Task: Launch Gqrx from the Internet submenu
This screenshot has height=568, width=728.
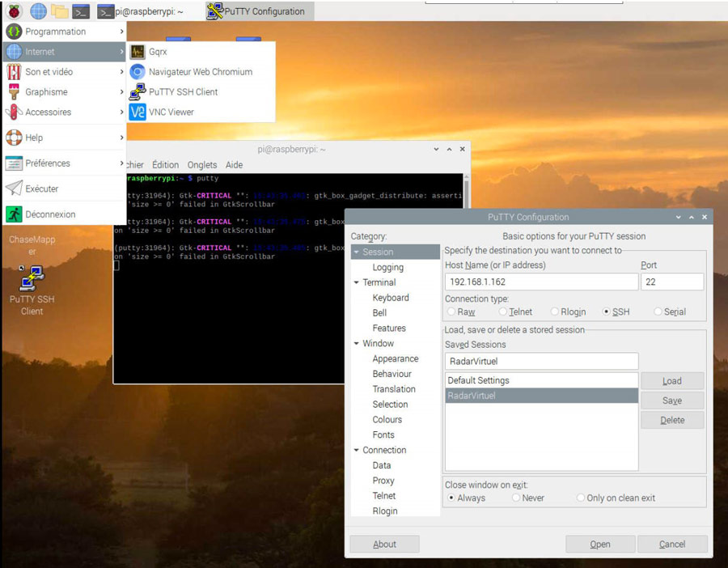Action: tap(201, 52)
